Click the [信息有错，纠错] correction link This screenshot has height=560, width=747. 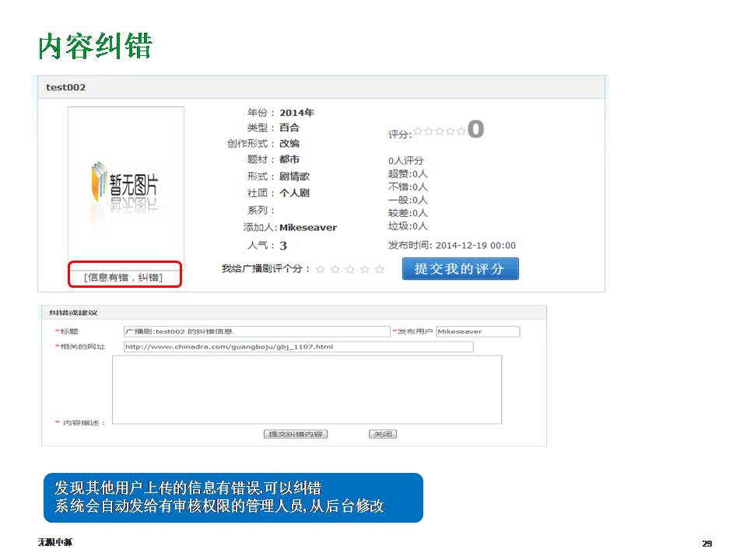click(x=124, y=277)
